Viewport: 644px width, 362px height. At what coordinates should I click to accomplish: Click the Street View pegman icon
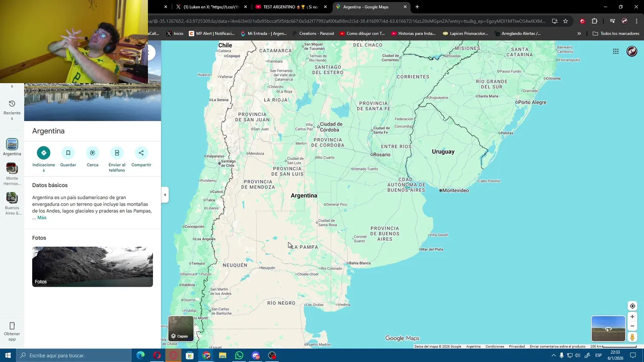632,337
